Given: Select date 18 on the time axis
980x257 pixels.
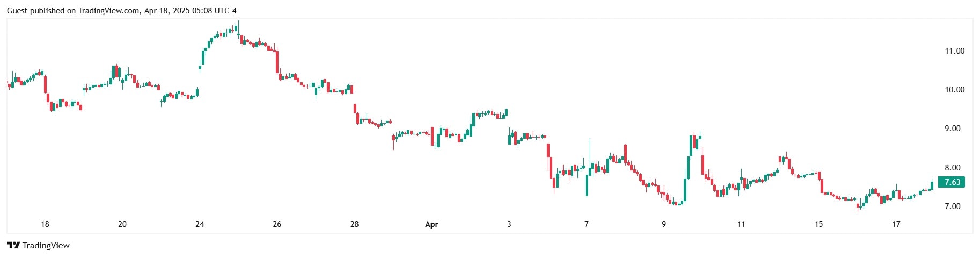Looking at the screenshot, I should [45, 224].
